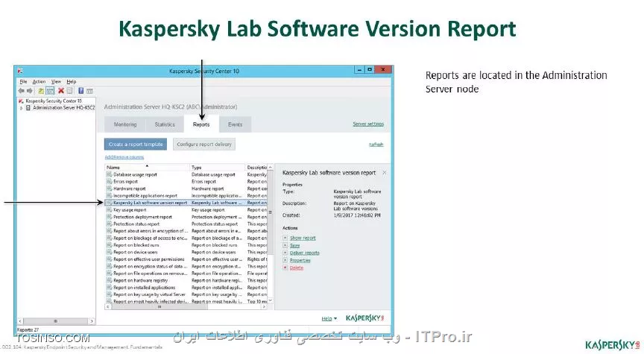Click the report list scroll up arrow
The width and height of the screenshot is (644, 354).
[x=270, y=167]
